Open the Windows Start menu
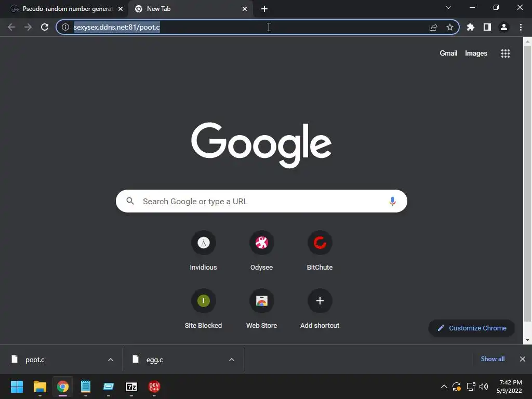 [17, 387]
